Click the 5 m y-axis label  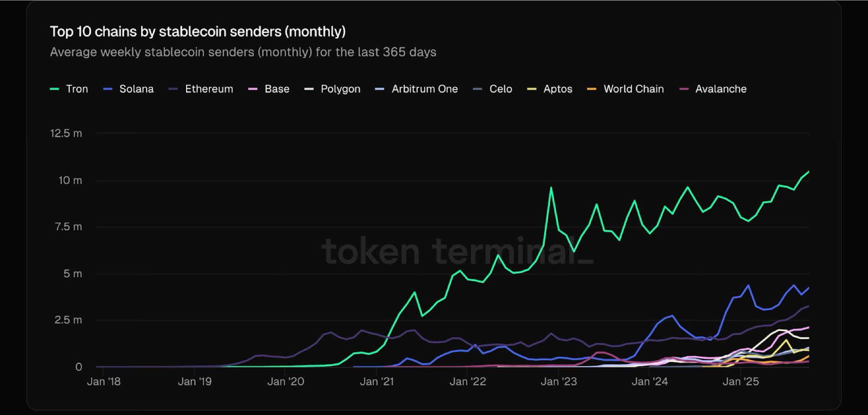pos(72,274)
